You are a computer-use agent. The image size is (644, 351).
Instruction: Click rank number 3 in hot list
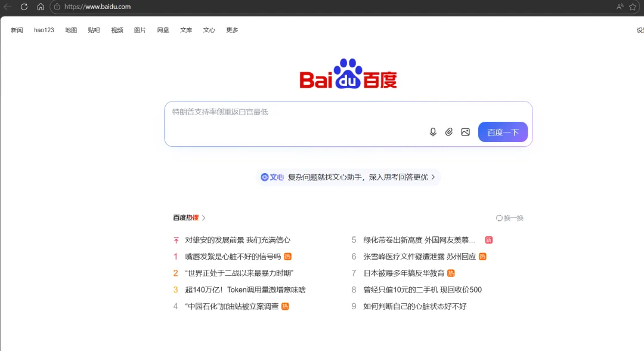click(x=175, y=290)
